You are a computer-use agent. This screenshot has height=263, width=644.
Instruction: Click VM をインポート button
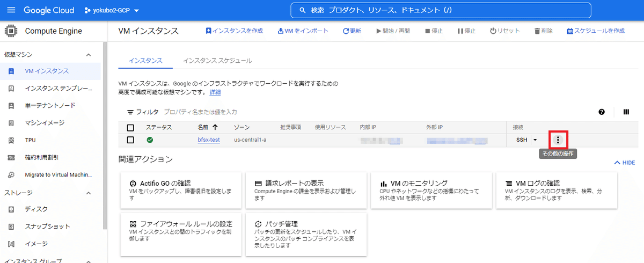coord(303,31)
